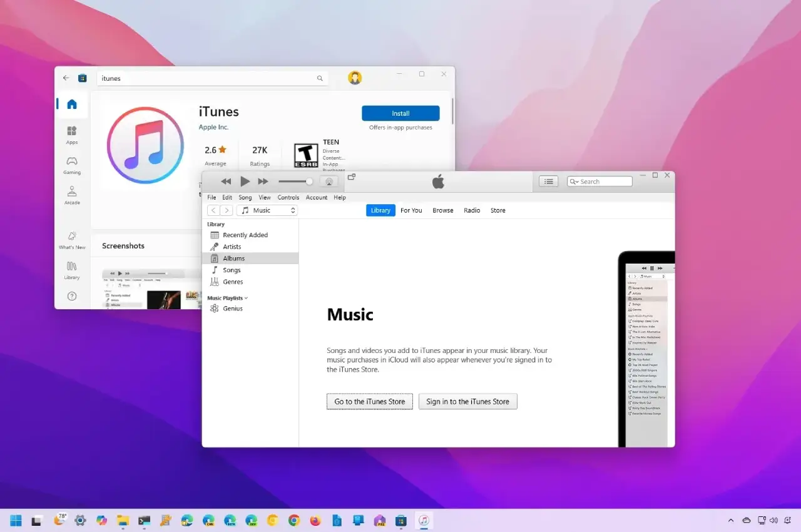This screenshot has height=532, width=801.
Task: Click the blue Install button
Action: click(x=400, y=113)
